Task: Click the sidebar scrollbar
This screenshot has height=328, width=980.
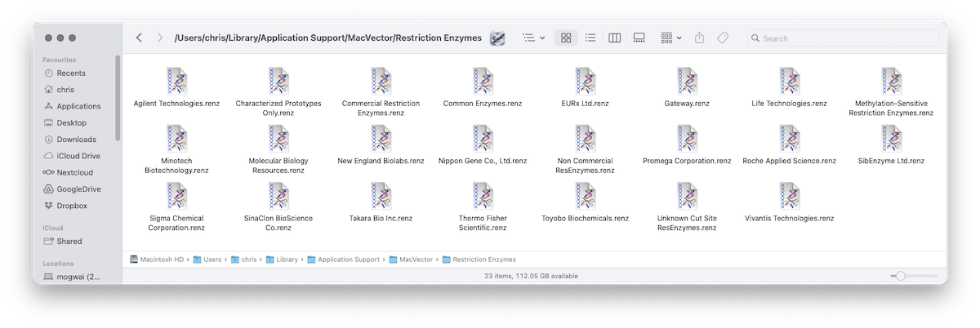Action: point(118,98)
